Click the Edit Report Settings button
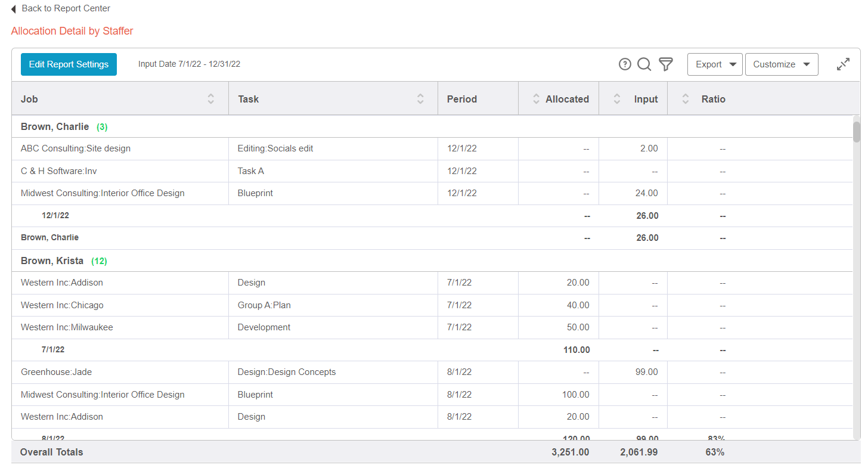The height and width of the screenshot is (465, 868). tap(69, 64)
